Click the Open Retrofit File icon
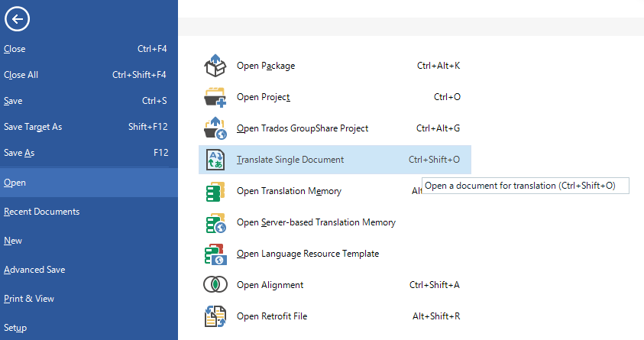Image resolution: width=644 pixels, height=340 pixels. point(215,316)
